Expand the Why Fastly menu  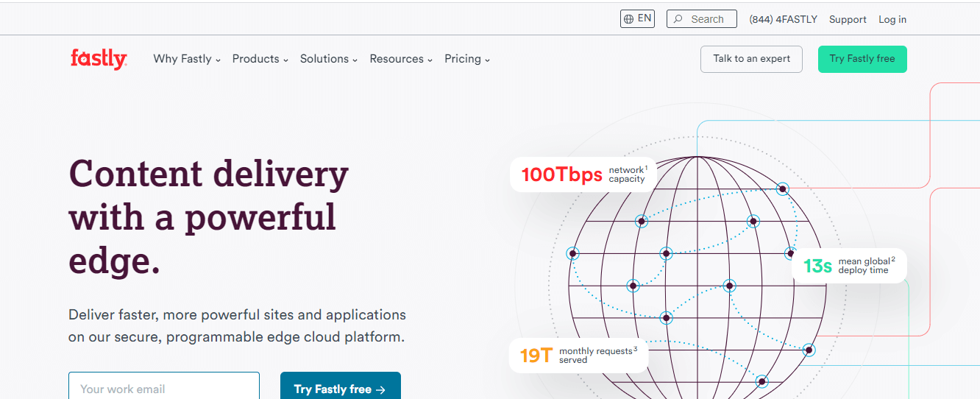coord(187,59)
